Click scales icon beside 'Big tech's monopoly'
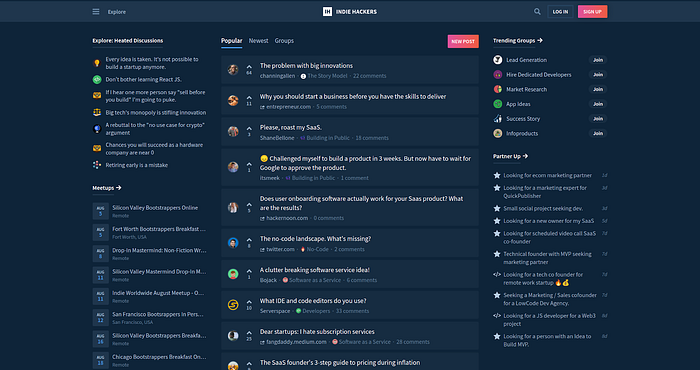 point(97,112)
